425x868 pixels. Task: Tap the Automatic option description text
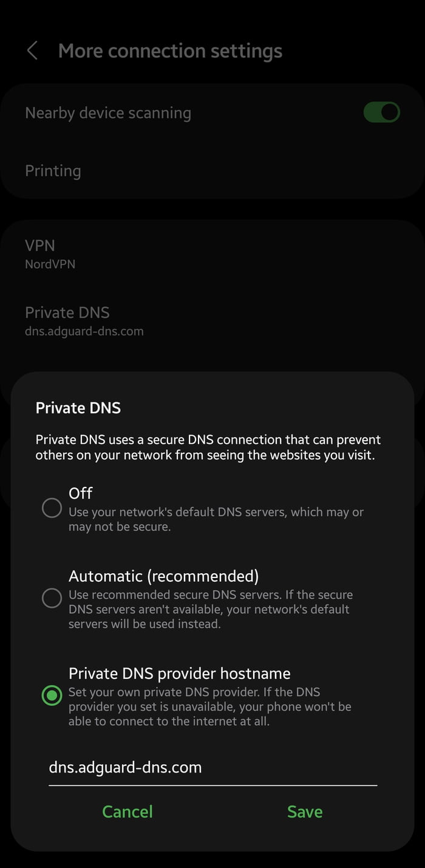tap(212, 609)
